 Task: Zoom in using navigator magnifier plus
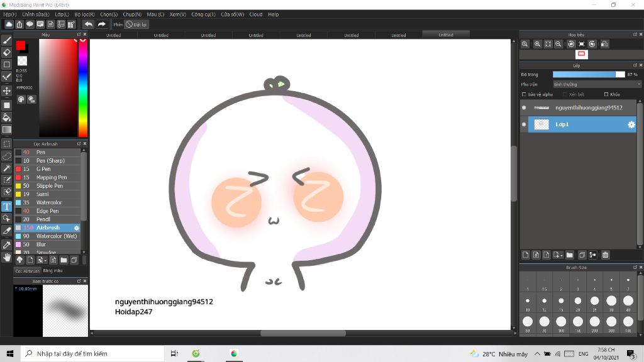[537, 44]
